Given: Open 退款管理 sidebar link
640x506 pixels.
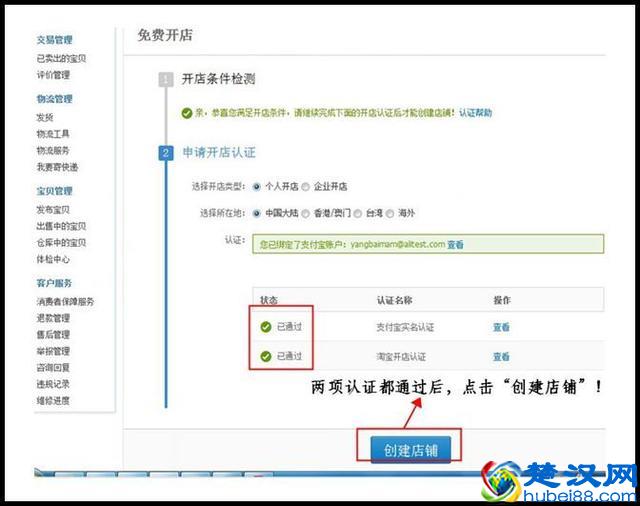Looking at the screenshot, I should pyautogui.click(x=53, y=318).
